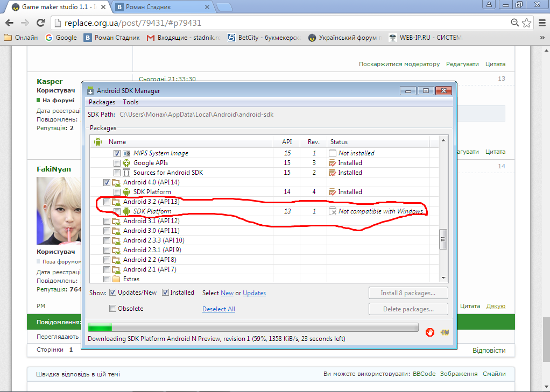Open the Packages menu

click(x=102, y=102)
